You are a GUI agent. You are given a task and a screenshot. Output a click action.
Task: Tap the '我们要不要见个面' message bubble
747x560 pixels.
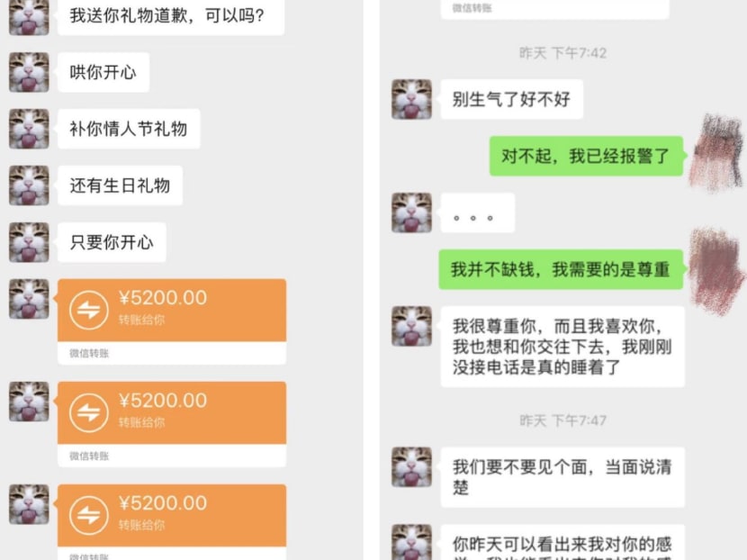[562, 477]
